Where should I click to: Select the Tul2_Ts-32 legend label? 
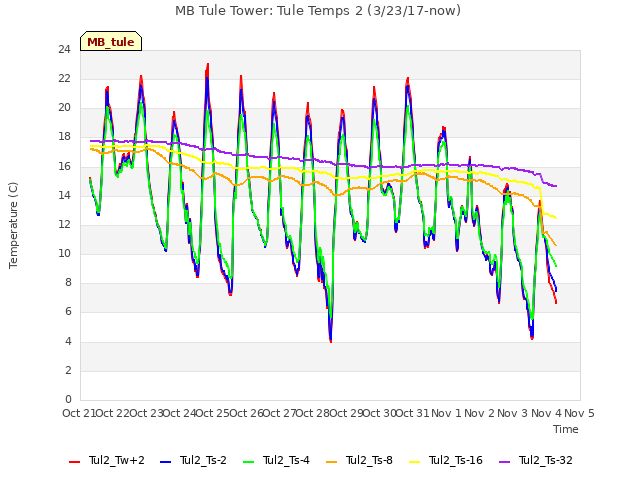[x=546, y=460]
